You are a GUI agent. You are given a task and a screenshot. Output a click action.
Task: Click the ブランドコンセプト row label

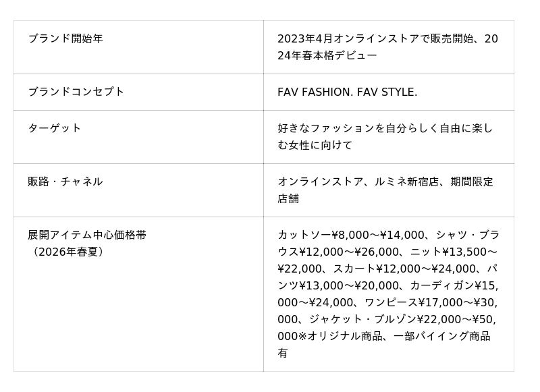76,92
